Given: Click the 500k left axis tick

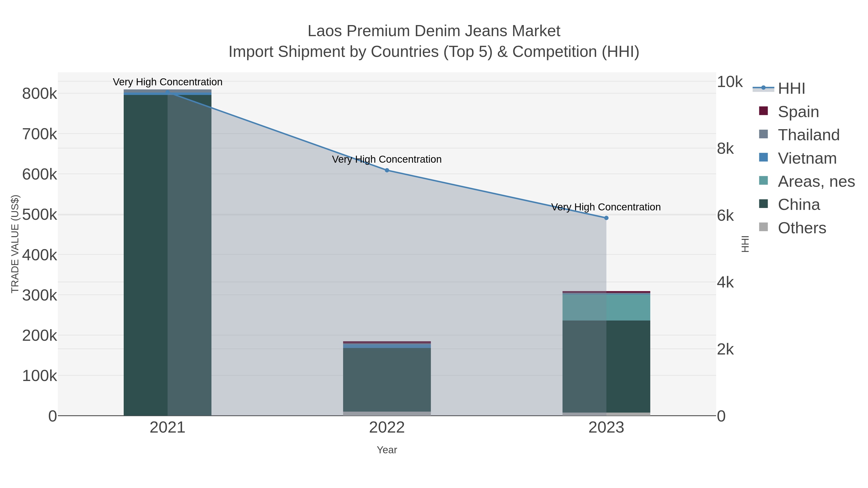Looking at the screenshot, I should (40, 214).
